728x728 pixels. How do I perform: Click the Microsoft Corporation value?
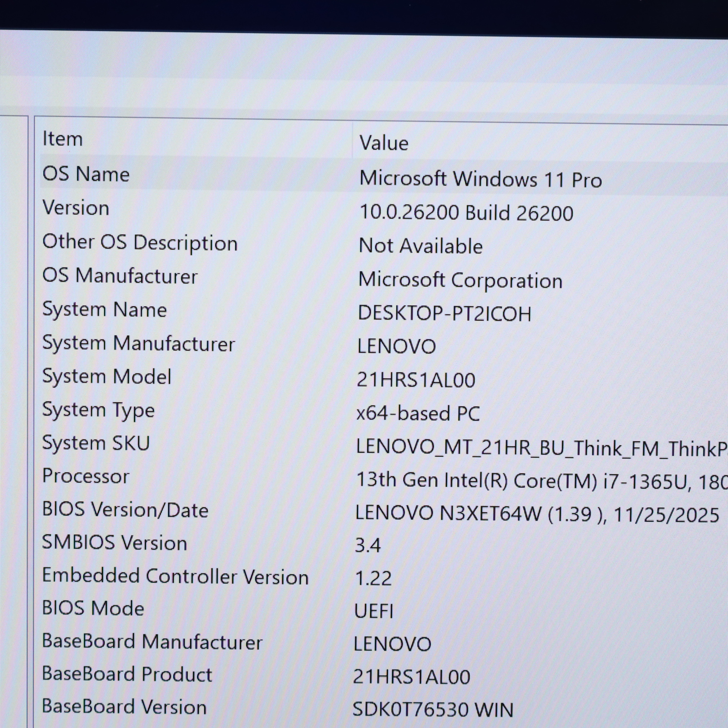tap(460, 280)
